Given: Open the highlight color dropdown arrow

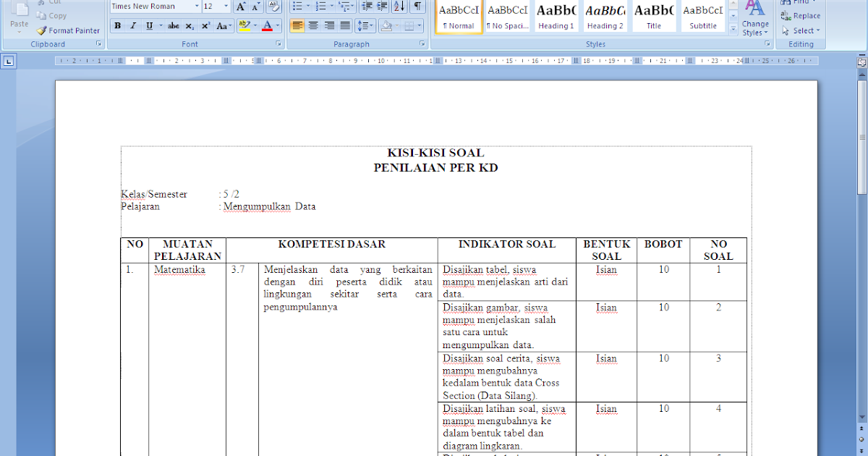Looking at the screenshot, I should [x=255, y=26].
